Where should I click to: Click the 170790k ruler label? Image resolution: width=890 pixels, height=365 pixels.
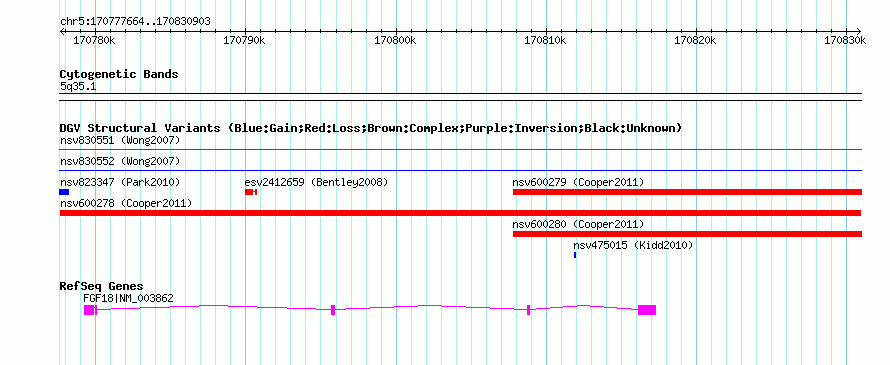pos(245,40)
